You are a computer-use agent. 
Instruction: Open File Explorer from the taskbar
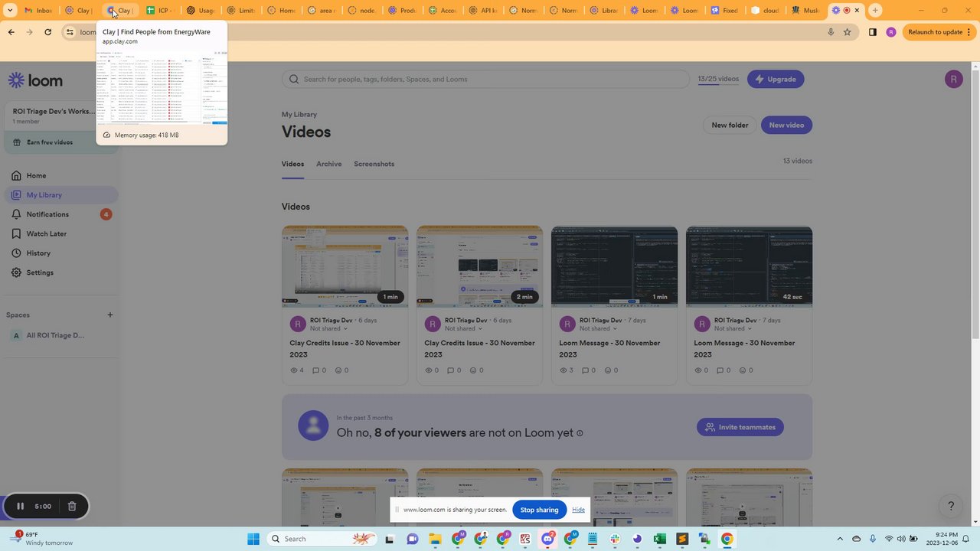point(435,539)
